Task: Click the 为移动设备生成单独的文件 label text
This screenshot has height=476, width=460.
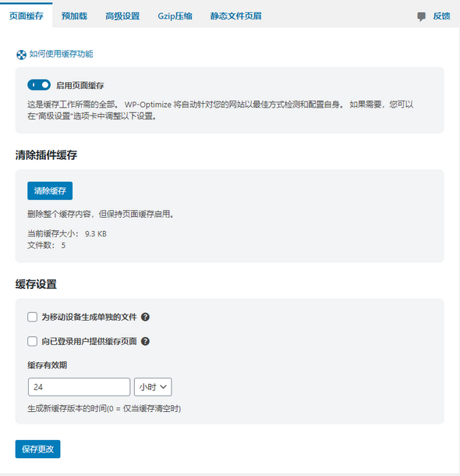Action: pos(89,317)
